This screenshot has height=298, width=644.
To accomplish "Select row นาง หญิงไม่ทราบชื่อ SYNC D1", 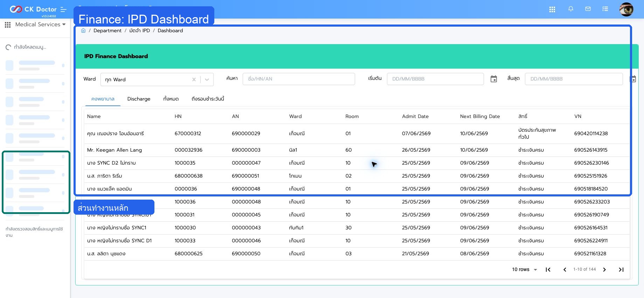I will click(x=356, y=241).
